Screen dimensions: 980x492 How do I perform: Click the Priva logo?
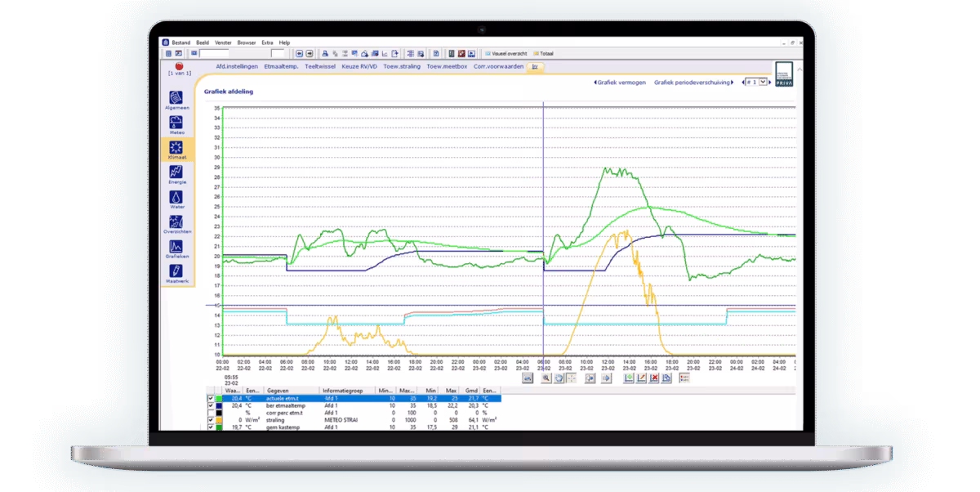coord(782,74)
